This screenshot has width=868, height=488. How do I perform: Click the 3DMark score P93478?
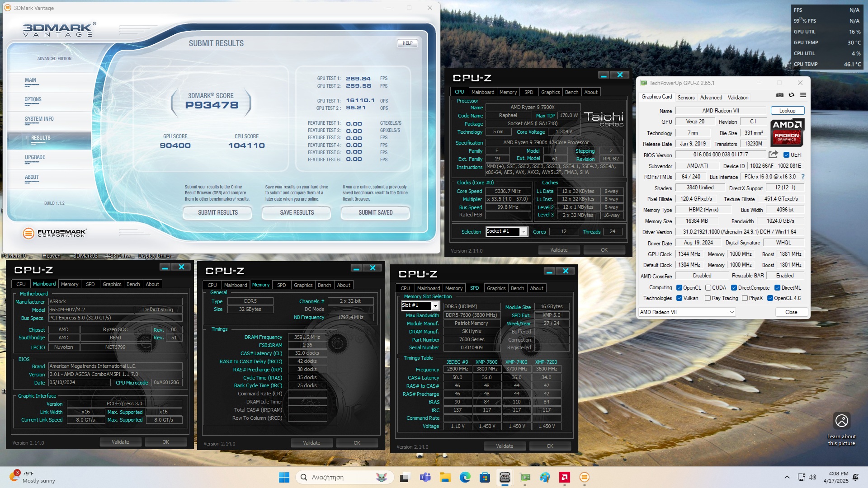(212, 105)
